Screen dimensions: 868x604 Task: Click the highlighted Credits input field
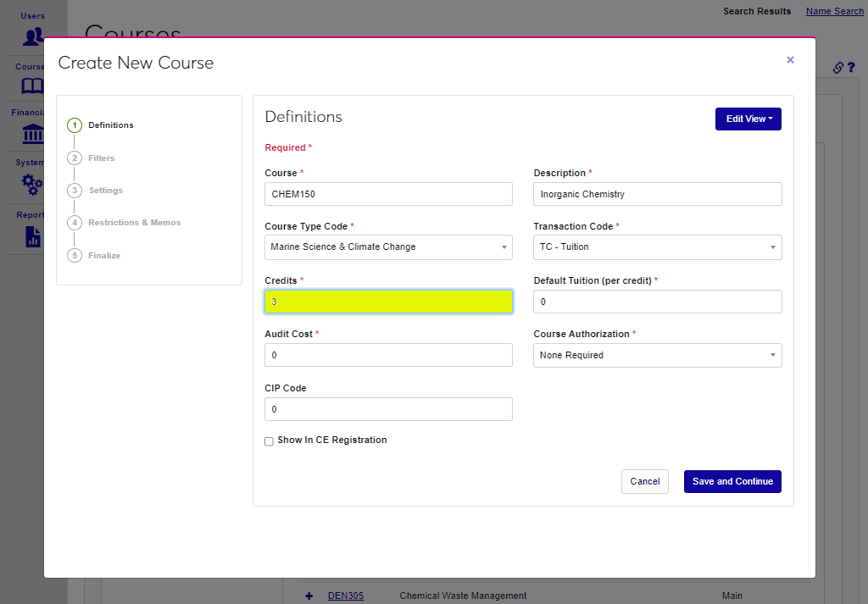pos(388,301)
